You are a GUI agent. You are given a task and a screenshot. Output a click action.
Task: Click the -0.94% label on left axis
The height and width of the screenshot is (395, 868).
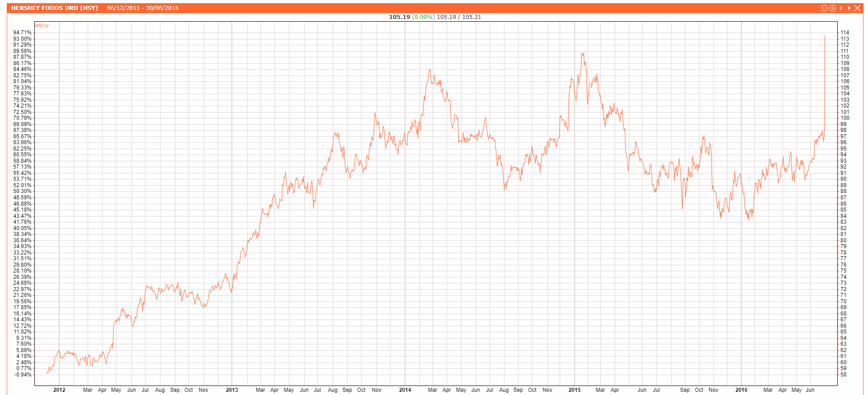23,375
